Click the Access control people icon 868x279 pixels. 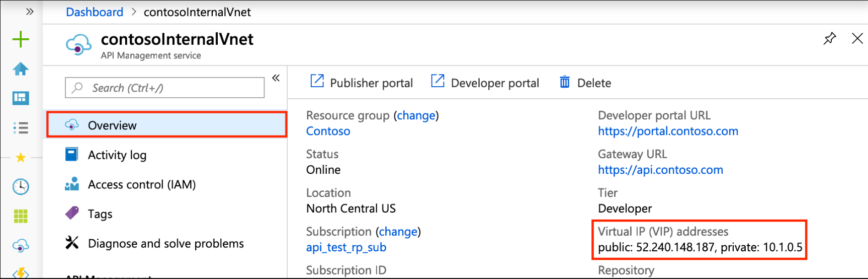coord(72,184)
